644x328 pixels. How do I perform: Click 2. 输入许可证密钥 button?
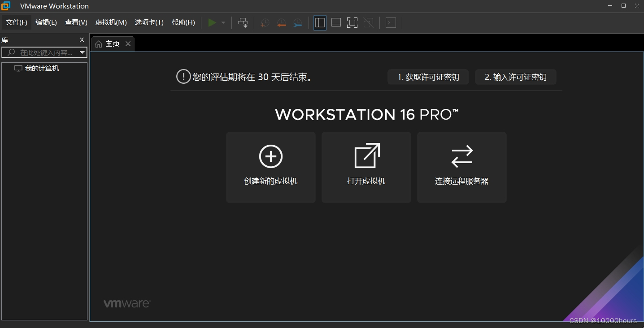pos(516,77)
